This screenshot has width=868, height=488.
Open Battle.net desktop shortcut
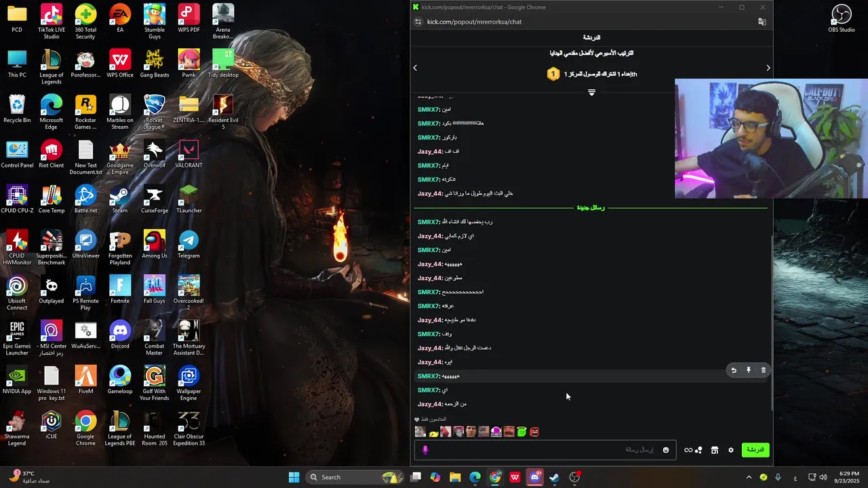(x=85, y=200)
